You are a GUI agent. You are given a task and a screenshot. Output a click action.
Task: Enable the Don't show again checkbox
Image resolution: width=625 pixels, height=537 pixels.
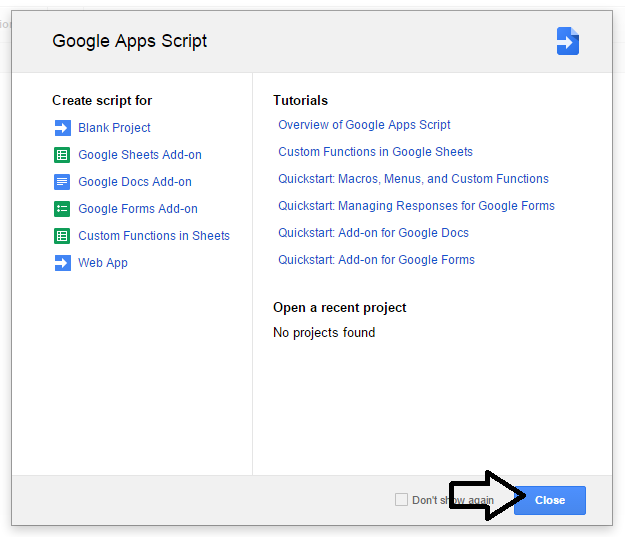click(x=401, y=500)
